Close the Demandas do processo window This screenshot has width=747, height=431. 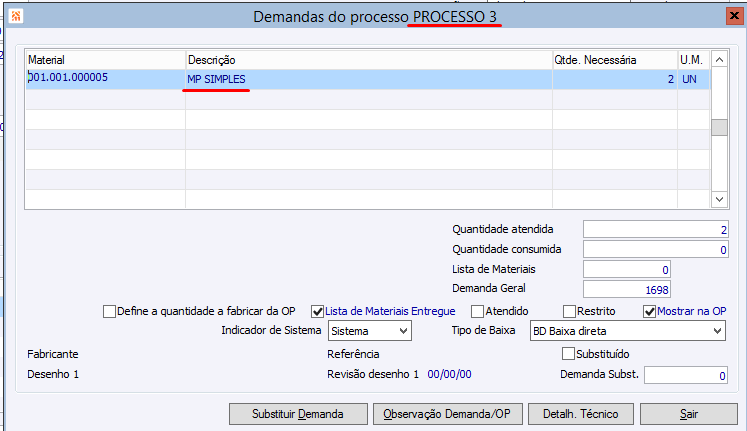[734, 16]
